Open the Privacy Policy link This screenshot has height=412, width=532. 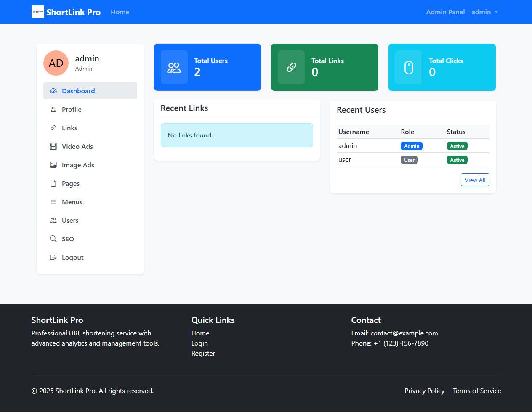coord(424,391)
